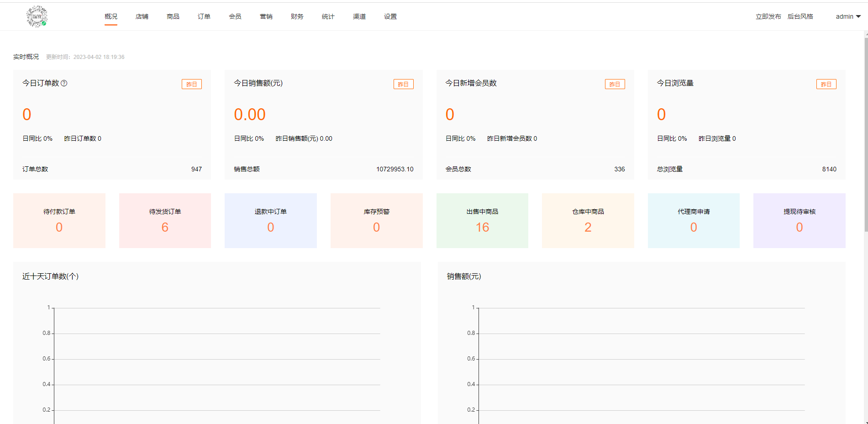Click the QR-code logo in header

pyautogui.click(x=37, y=16)
